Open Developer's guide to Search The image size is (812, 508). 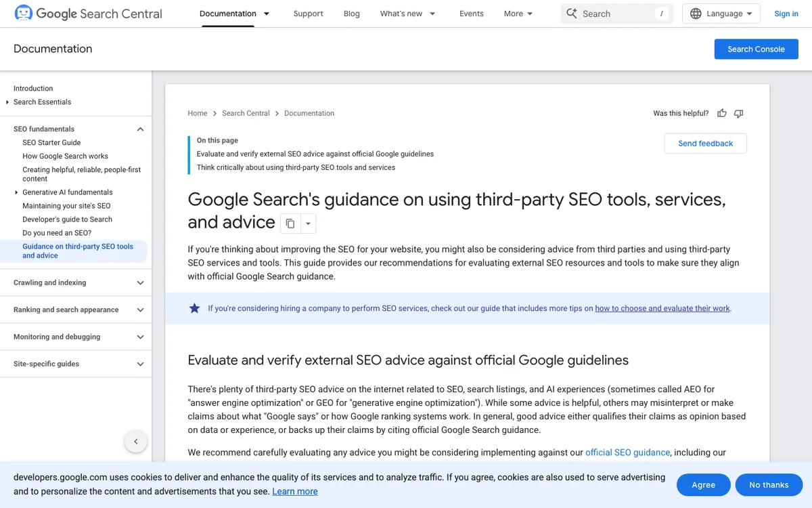(x=67, y=219)
